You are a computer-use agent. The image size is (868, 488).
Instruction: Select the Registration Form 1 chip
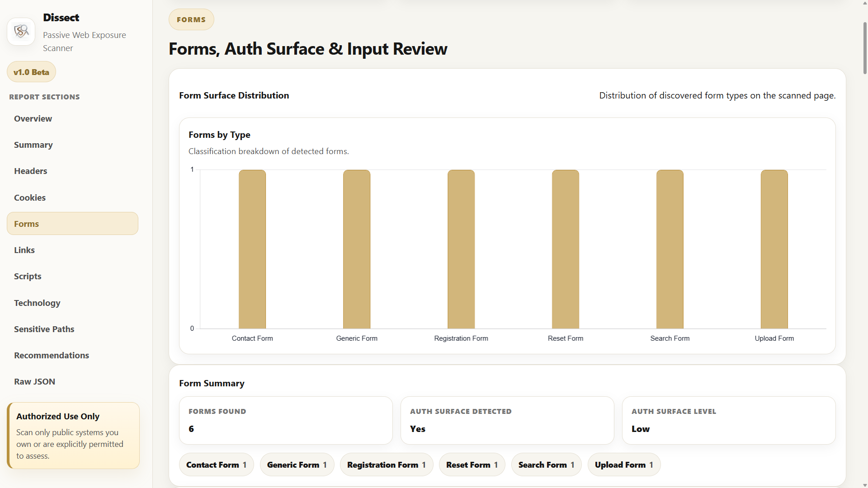pyautogui.click(x=387, y=465)
